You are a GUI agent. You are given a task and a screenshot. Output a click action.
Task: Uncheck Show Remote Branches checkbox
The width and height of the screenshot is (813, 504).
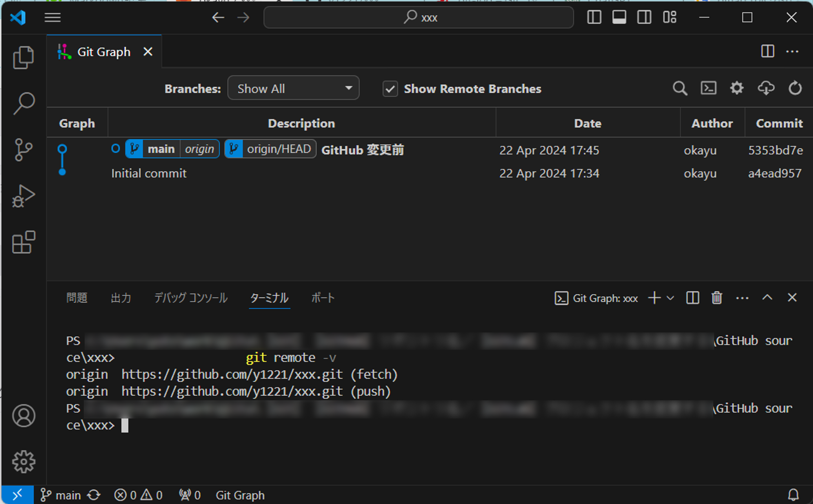390,89
